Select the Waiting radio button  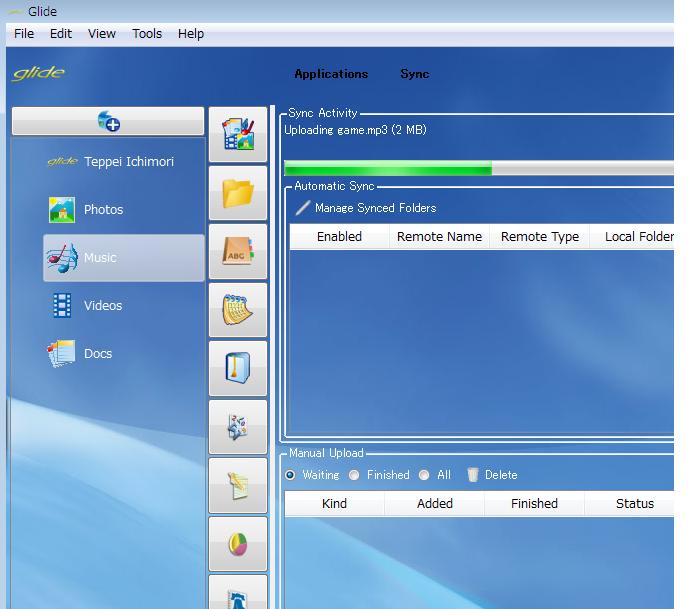tap(290, 475)
